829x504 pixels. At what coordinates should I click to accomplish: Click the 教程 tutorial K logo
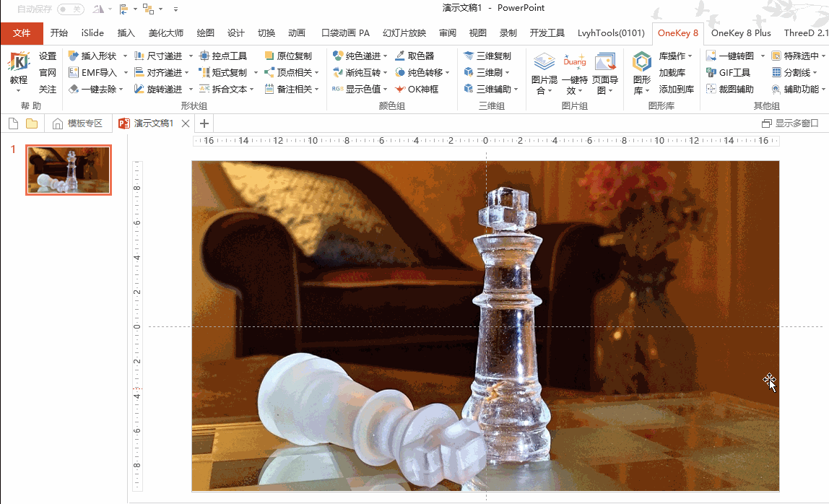[x=19, y=64]
